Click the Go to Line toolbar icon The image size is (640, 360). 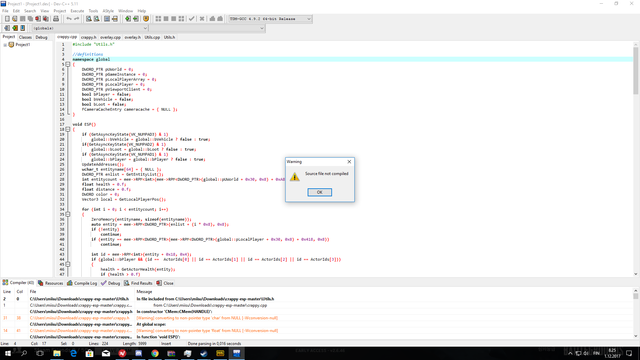pyautogui.click(x=115, y=19)
